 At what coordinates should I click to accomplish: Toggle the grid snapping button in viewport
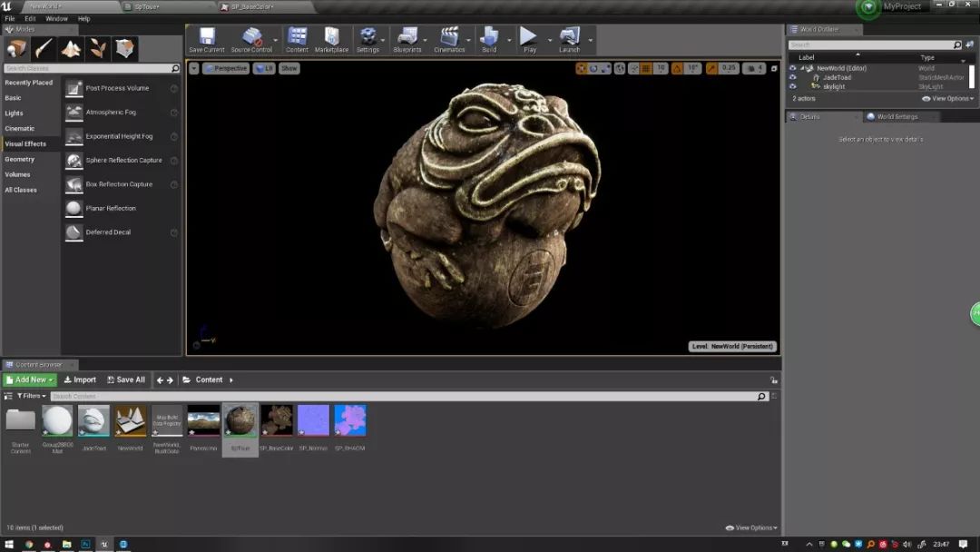[644, 68]
